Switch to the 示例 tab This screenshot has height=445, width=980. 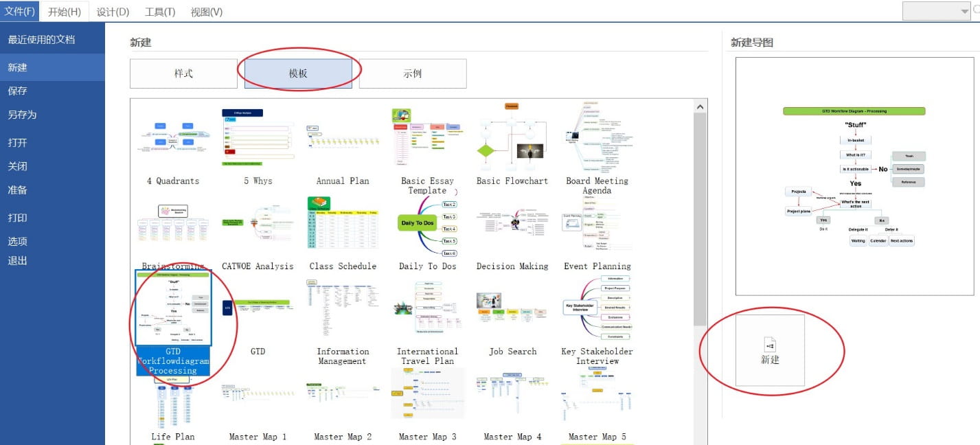413,73
